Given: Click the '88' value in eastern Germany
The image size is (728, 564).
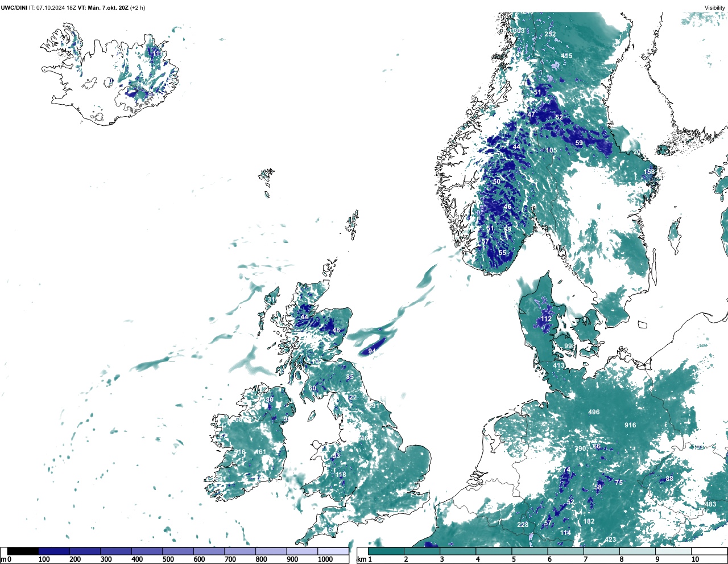Looking at the screenshot, I should [x=669, y=479].
